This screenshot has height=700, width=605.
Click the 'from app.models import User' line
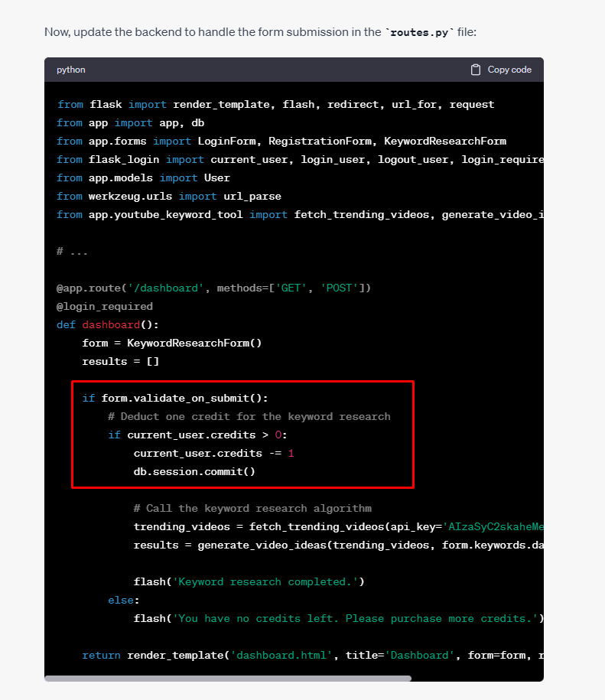pos(143,177)
